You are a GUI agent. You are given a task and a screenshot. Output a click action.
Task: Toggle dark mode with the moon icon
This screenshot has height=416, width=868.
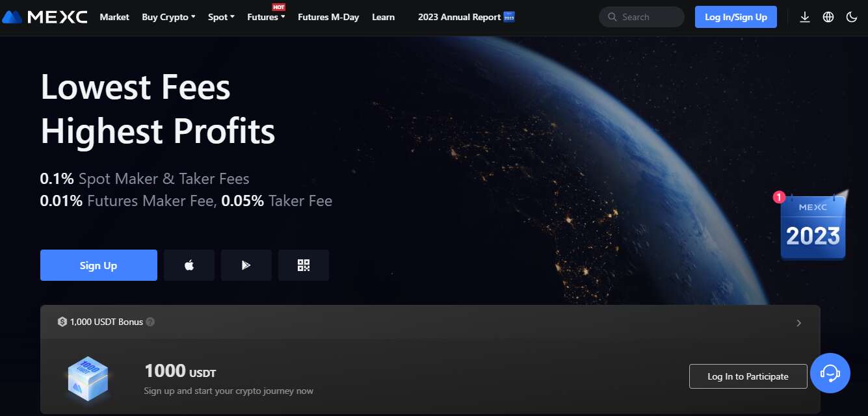point(852,17)
